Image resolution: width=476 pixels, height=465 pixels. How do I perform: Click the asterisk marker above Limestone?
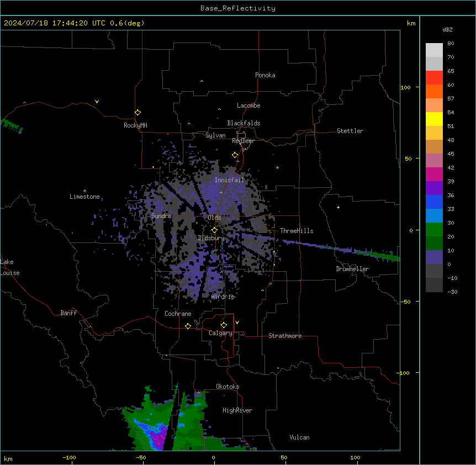tap(84, 191)
